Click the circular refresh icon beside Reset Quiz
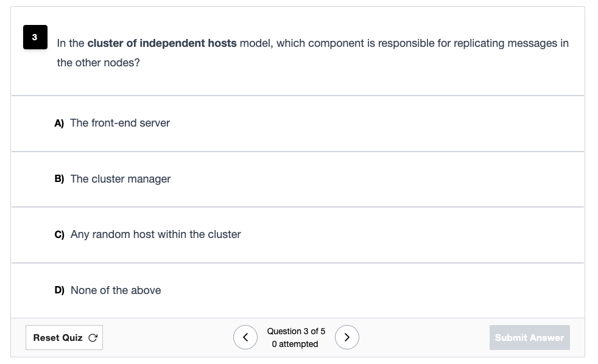The width and height of the screenshot is (598, 364). [93, 338]
